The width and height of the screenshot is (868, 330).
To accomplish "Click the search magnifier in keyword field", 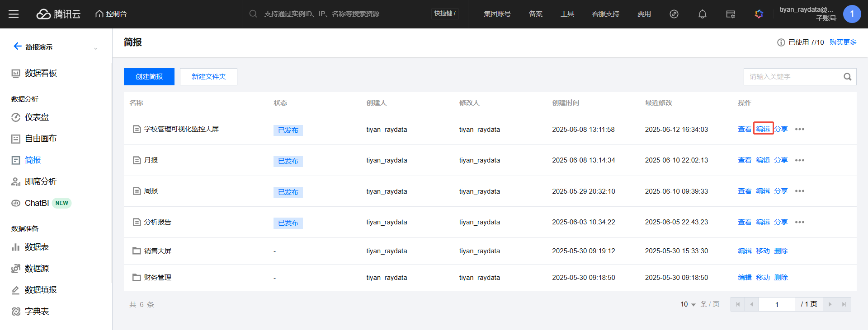I will pyautogui.click(x=847, y=77).
